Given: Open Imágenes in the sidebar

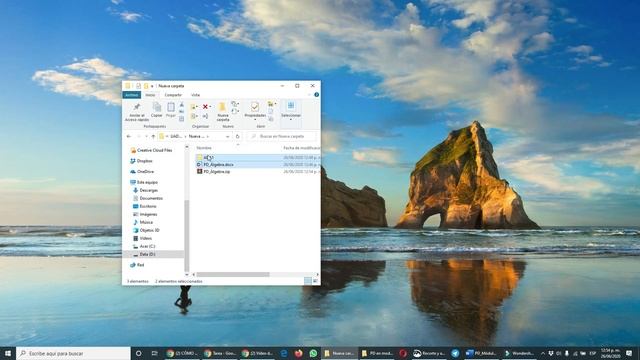Looking at the screenshot, I should (145, 214).
